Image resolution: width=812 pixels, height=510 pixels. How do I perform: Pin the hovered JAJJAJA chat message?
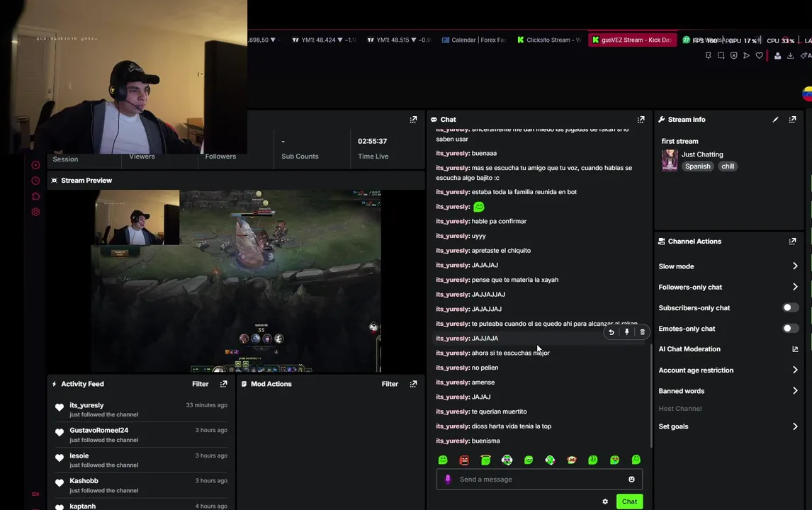coord(626,332)
